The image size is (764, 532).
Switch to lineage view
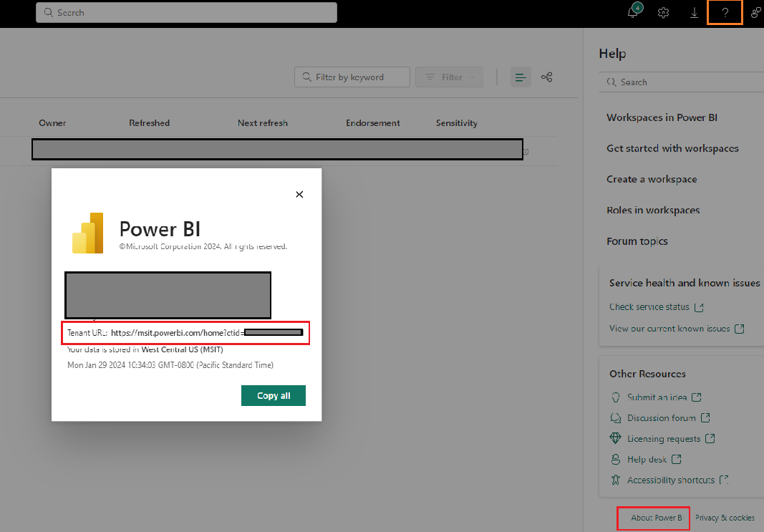tap(547, 77)
